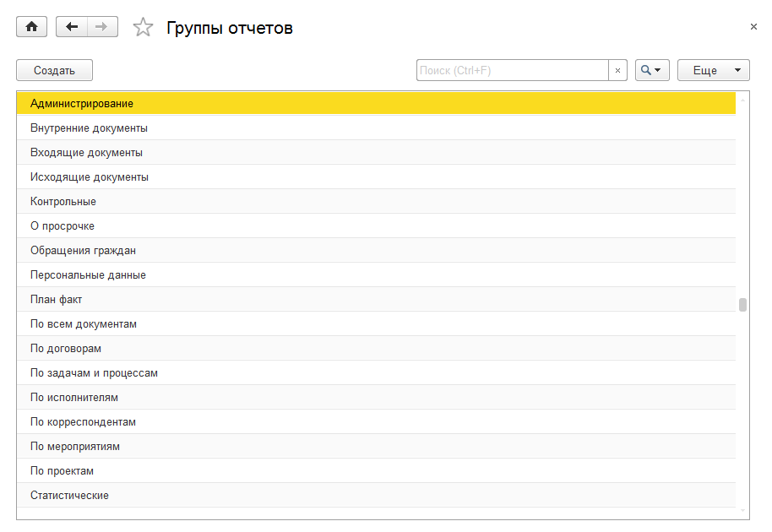
Task: Select the План факт group
Action: tap(56, 300)
